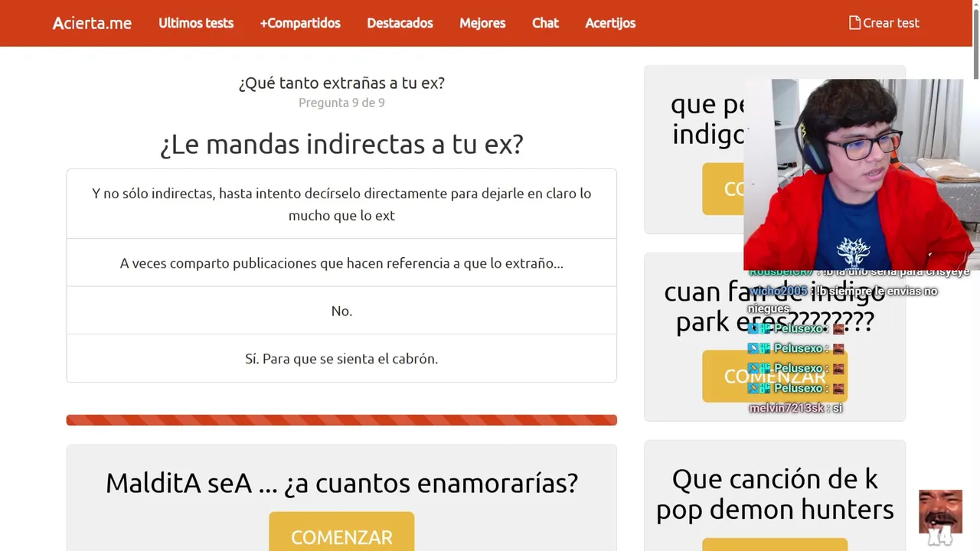980x551 pixels.
Task: Click COMENZAR under 'cuan fan de indigo park' quiz
Action: [x=775, y=376]
